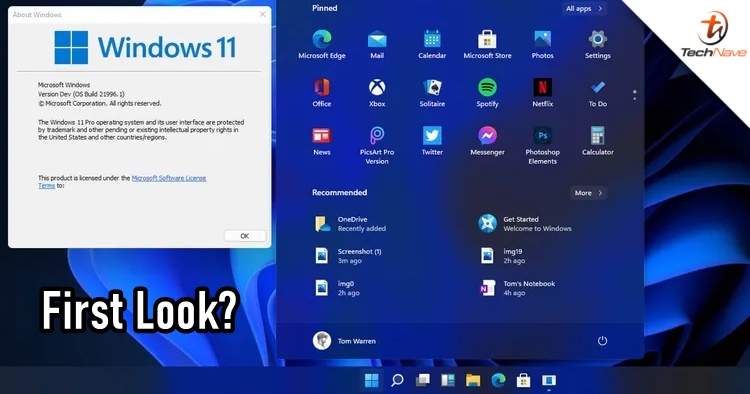
Task: Expand All apps list
Action: 585,9
